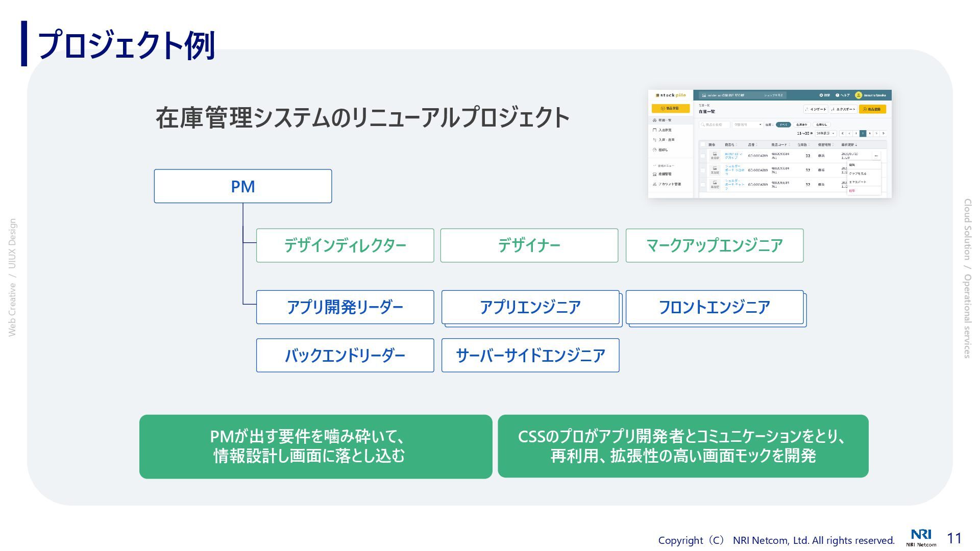Open the 保管場所 storage location dropdown
This screenshot has width=980, height=551.
click(748, 124)
